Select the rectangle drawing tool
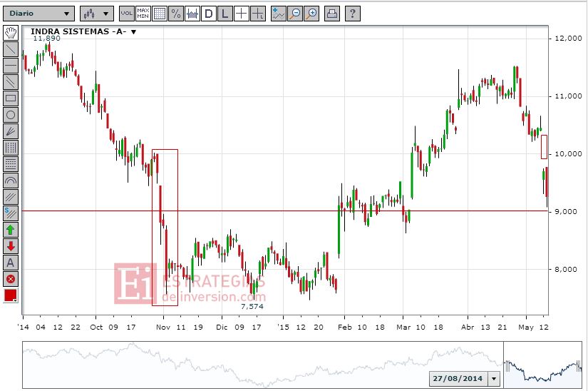This screenshot has width=588, height=391. click(x=11, y=98)
